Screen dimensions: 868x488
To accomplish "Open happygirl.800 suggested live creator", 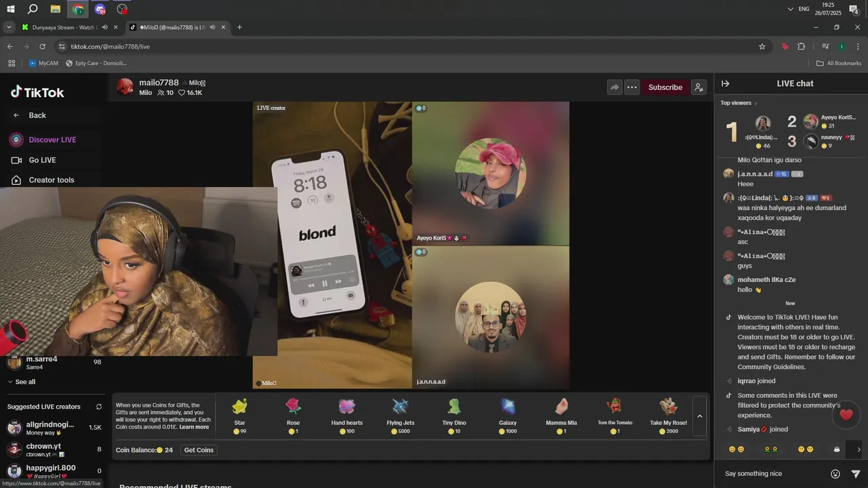I will [x=54, y=471].
